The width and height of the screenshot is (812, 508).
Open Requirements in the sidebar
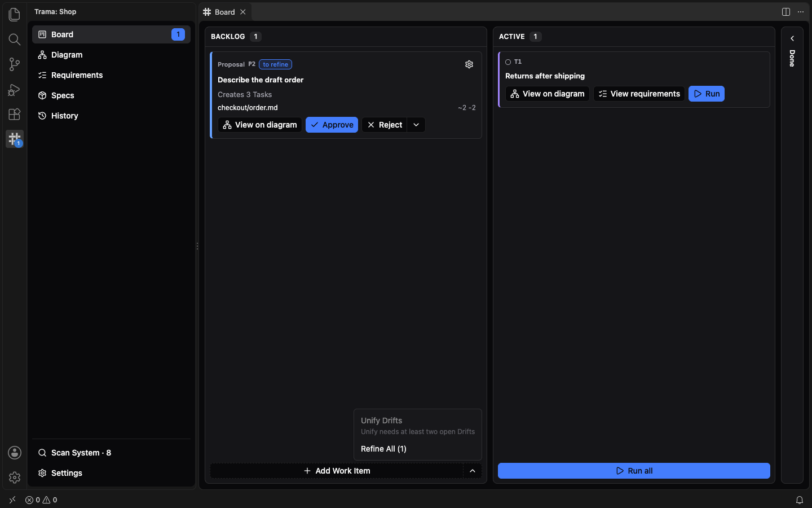tap(112, 75)
